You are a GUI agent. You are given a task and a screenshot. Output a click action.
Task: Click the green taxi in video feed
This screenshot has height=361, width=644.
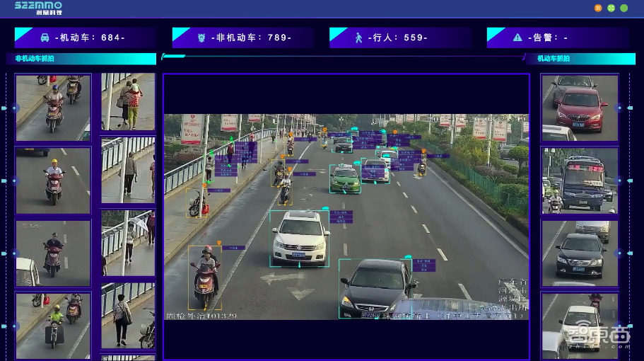345,178
